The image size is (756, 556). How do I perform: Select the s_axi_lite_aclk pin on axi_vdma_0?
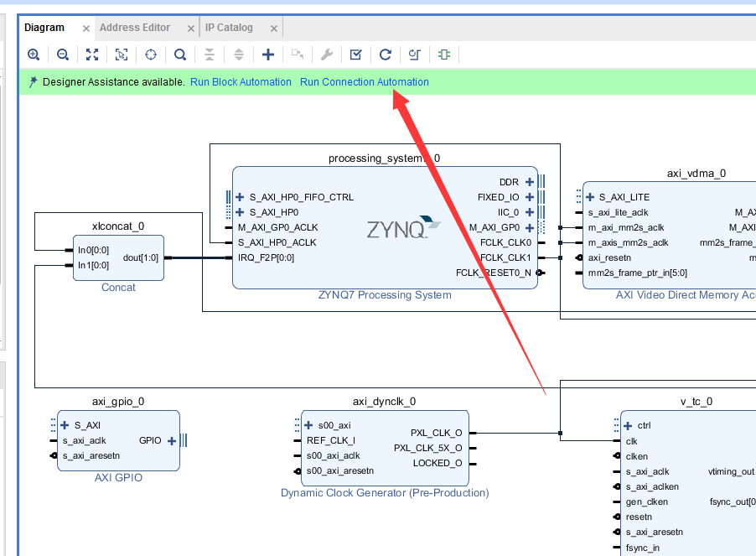pos(618,212)
